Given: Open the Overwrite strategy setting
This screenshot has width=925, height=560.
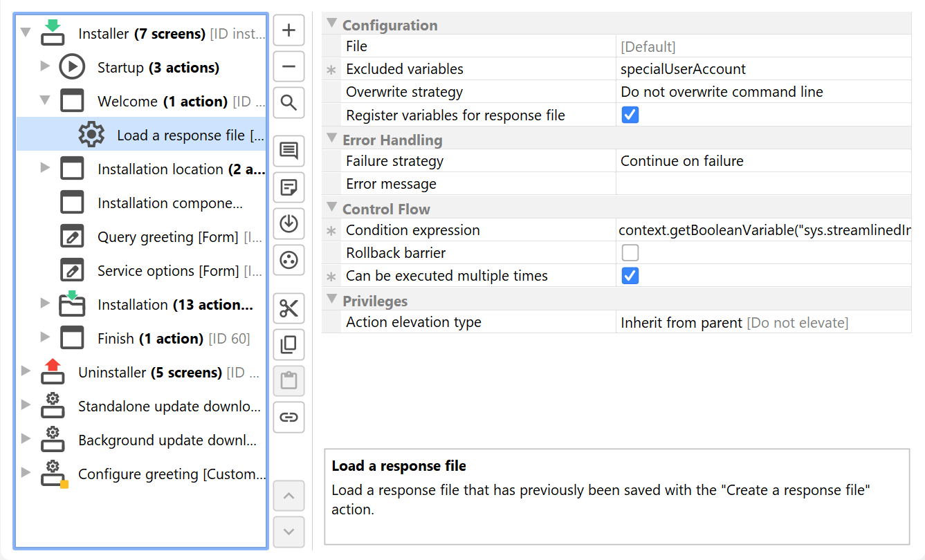Looking at the screenshot, I should 761,92.
